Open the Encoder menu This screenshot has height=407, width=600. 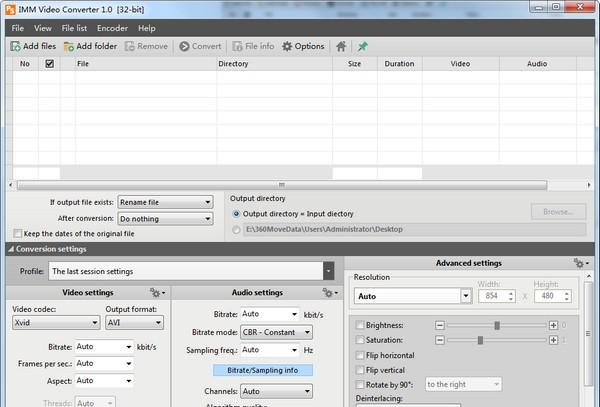pos(111,28)
